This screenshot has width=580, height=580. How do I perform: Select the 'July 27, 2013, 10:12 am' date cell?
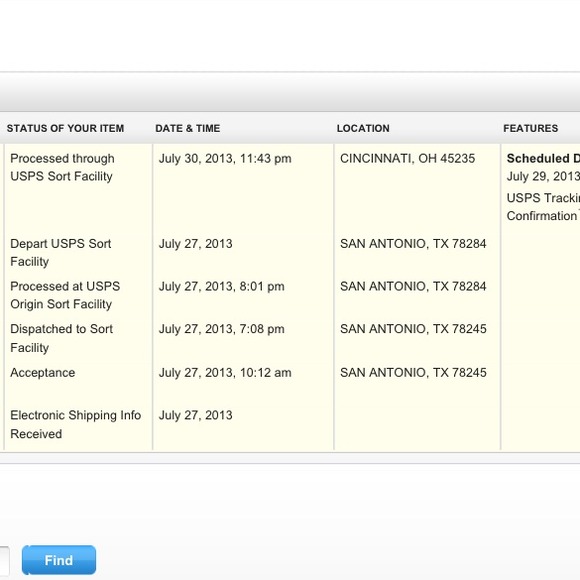pos(225,373)
